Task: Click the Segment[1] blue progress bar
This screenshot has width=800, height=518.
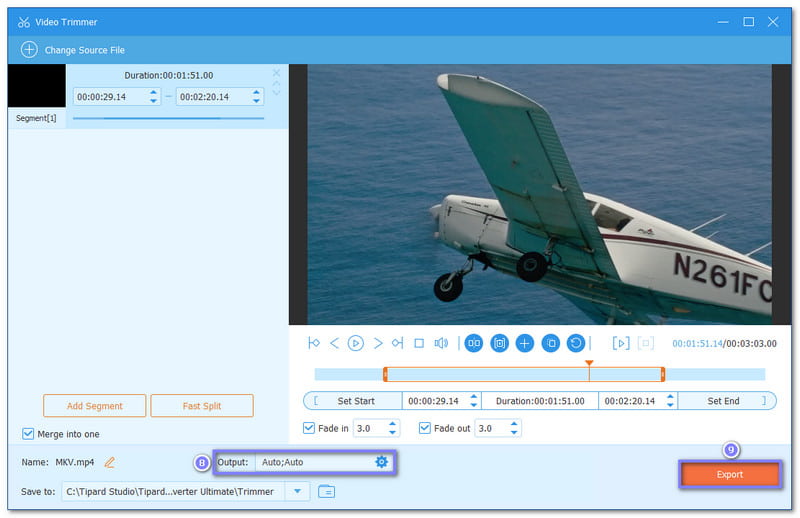Action: (x=168, y=118)
